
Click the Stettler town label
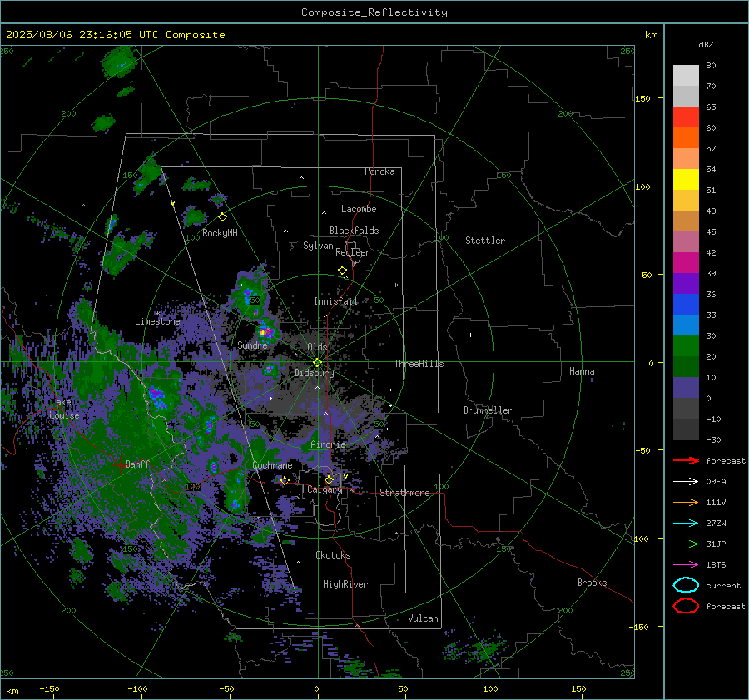(485, 241)
